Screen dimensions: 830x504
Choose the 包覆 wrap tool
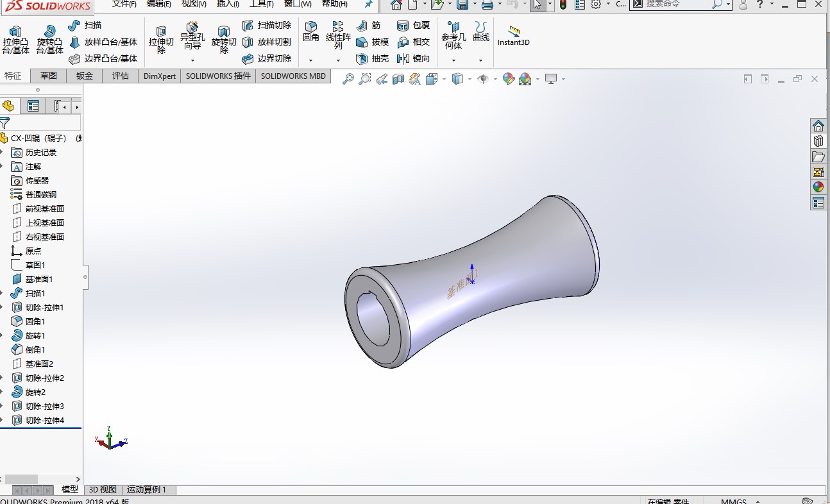click(413, 25)
